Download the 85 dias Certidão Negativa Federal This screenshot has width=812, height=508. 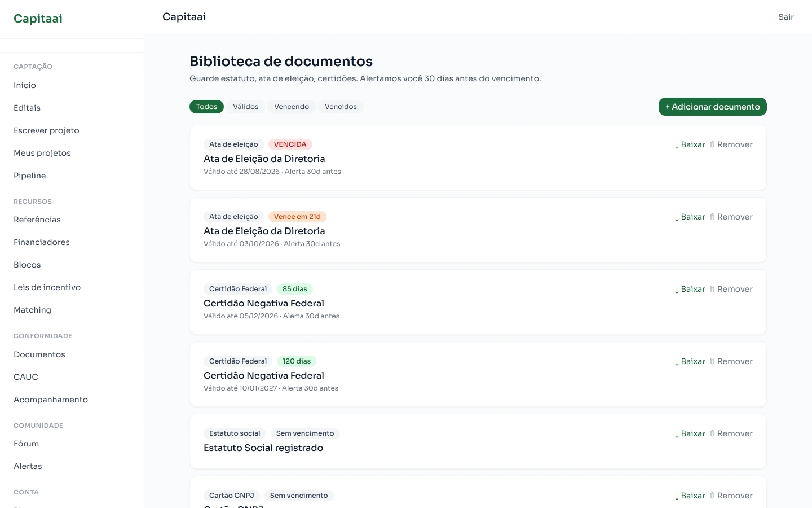pos(690,289)
